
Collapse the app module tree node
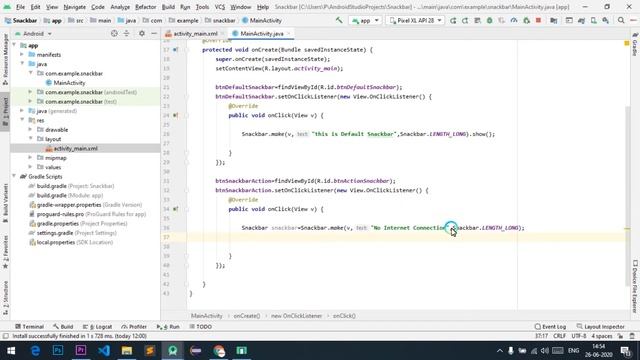click(x=14, y=45)
